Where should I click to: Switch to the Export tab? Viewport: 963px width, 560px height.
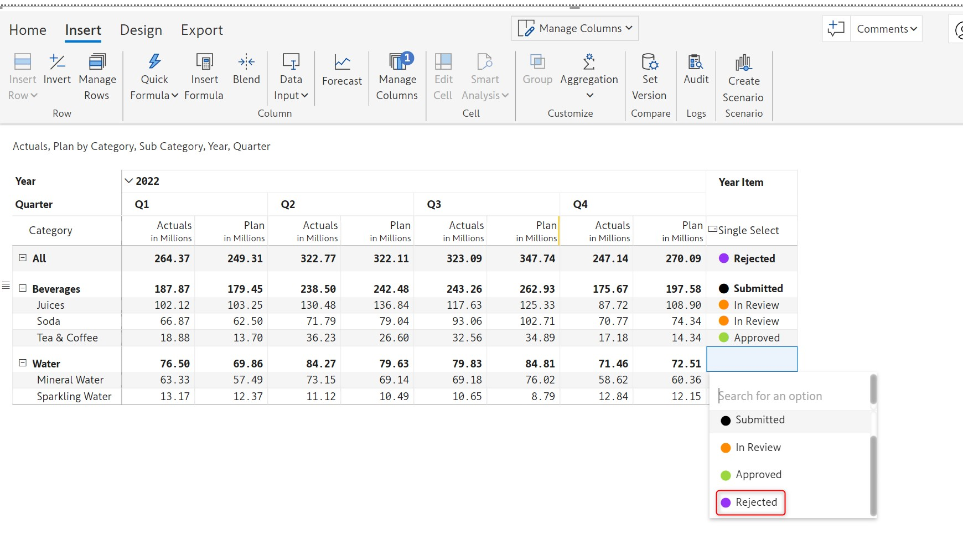click(202, 30)
